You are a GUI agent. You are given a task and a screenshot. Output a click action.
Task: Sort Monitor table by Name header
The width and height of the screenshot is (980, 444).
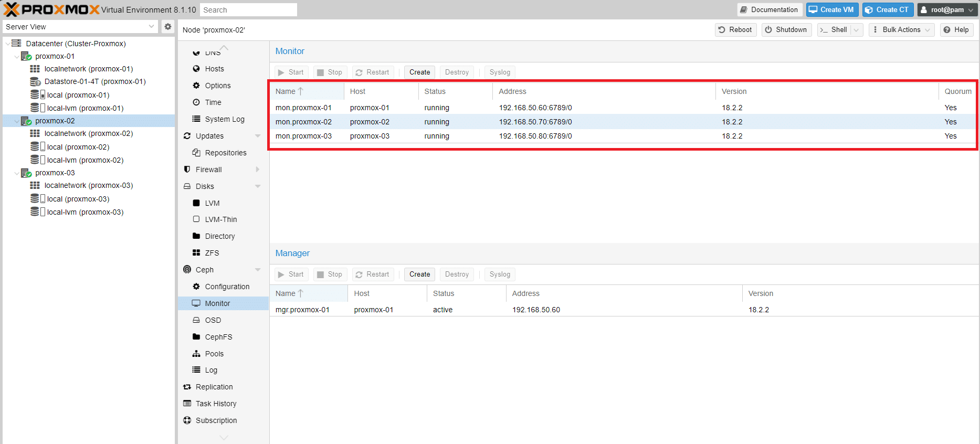coord(307,91)
